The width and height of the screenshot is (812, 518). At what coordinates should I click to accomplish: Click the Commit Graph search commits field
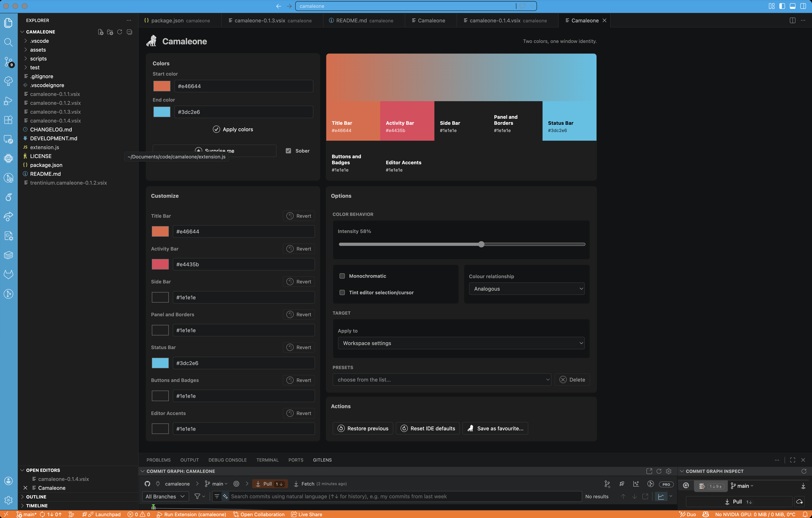397,496
